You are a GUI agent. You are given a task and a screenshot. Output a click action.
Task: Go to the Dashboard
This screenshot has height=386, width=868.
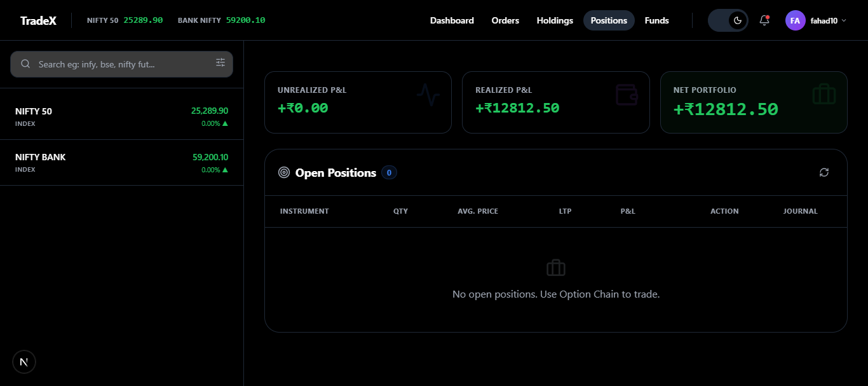[452, 20]
